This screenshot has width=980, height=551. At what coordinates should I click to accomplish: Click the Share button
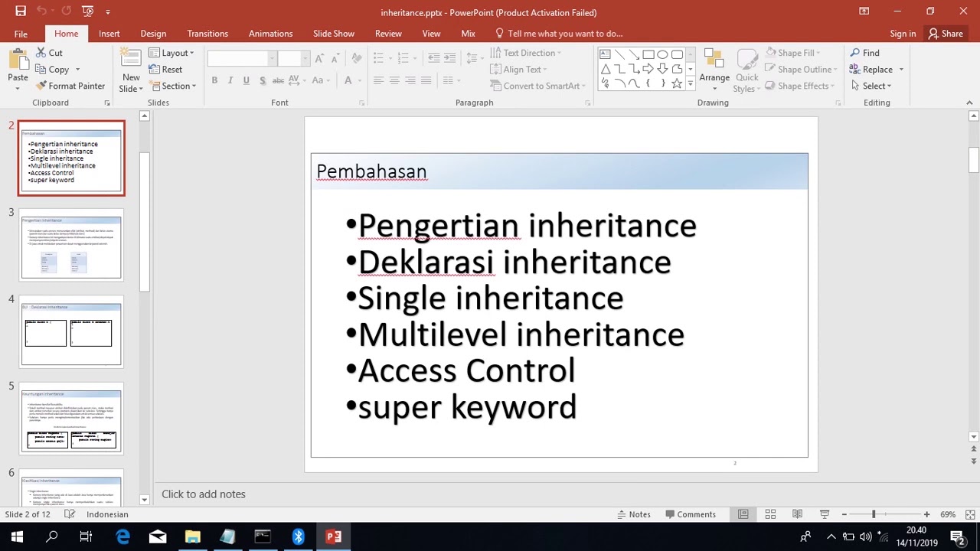point(946,34)
